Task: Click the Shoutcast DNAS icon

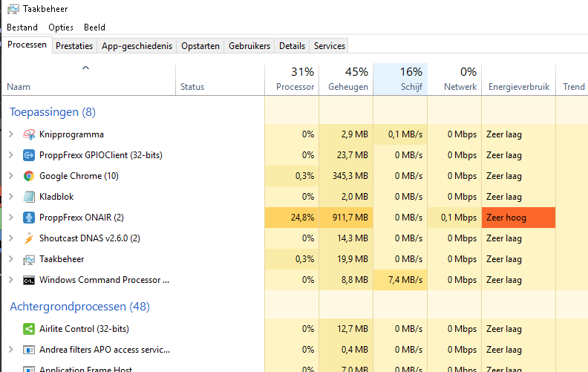Action: (x=29, y=238)
